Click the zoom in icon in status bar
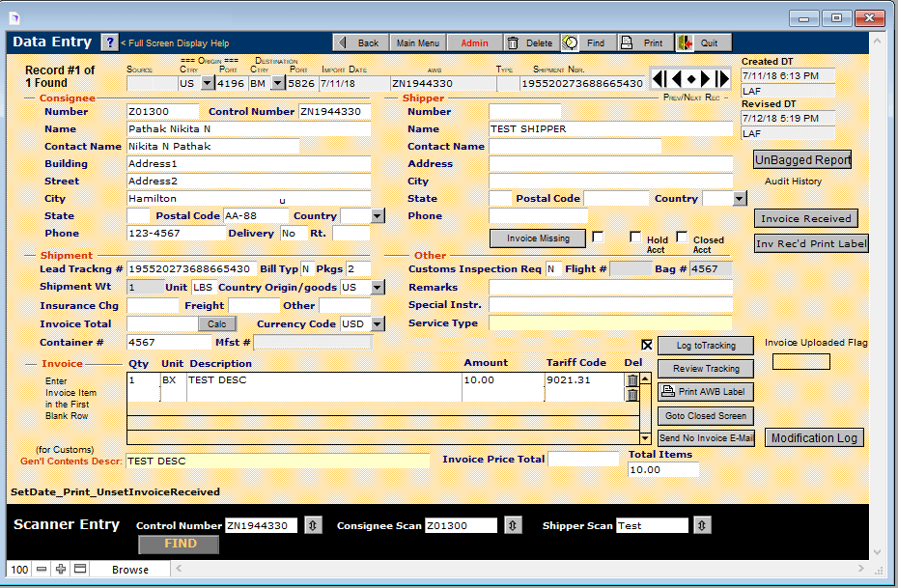This screenshot has height=588, width=898. 61,569
